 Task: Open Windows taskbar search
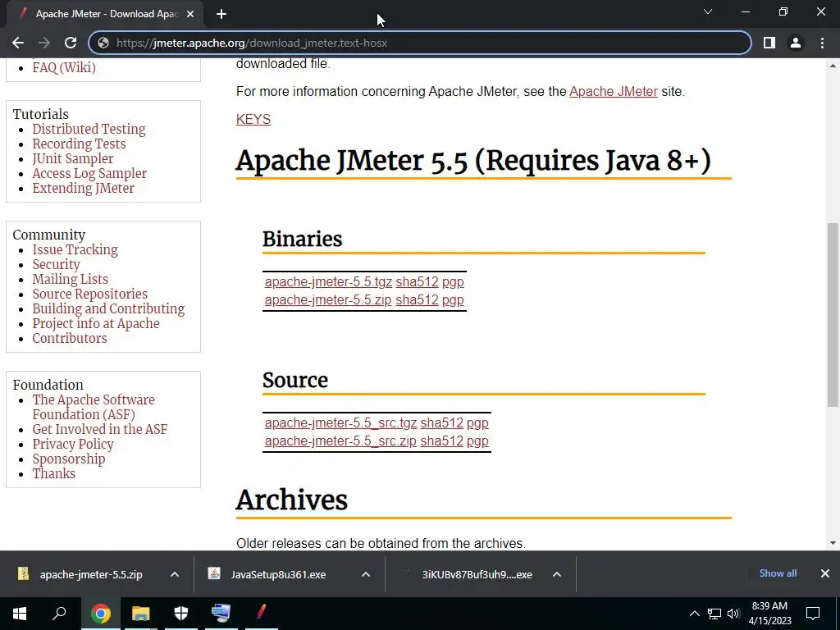click(59, 614)
